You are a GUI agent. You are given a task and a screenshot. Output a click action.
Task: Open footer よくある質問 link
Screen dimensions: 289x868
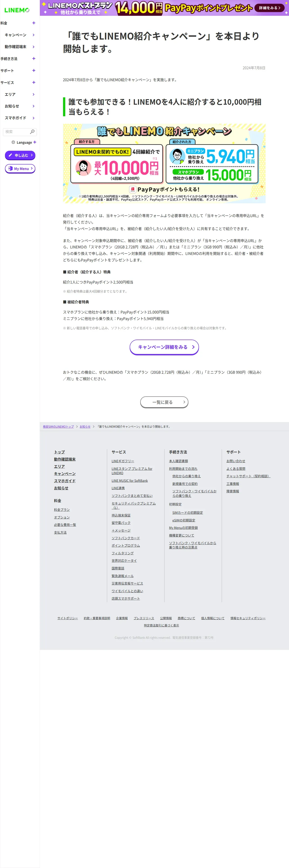coord(236,469)
